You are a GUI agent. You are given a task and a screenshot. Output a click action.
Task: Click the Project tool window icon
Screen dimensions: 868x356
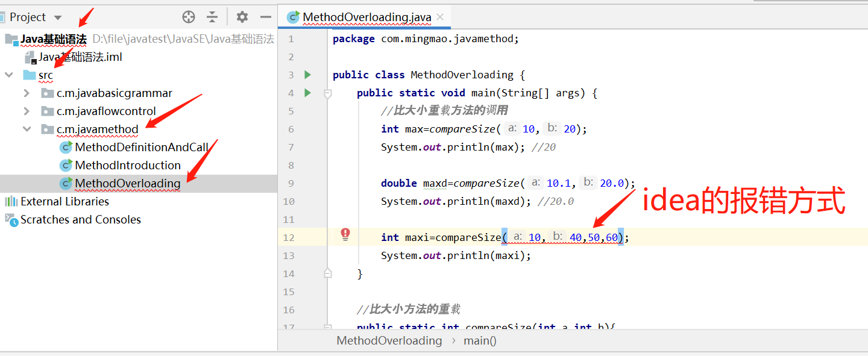pos(2,17)
